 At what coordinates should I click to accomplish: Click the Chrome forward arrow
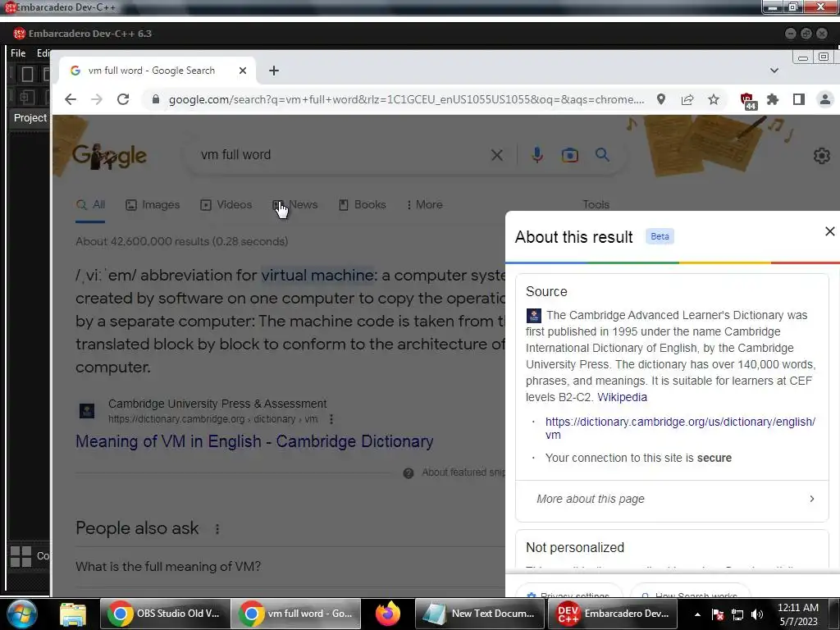pos(97,99)
